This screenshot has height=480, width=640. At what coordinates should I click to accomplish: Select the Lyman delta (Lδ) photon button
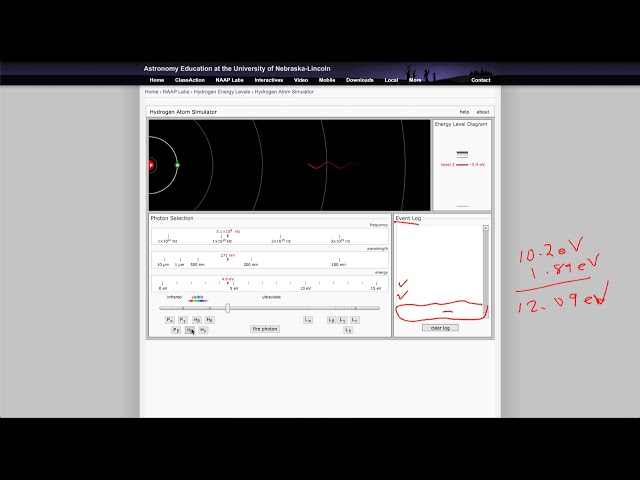pos(348,330)
